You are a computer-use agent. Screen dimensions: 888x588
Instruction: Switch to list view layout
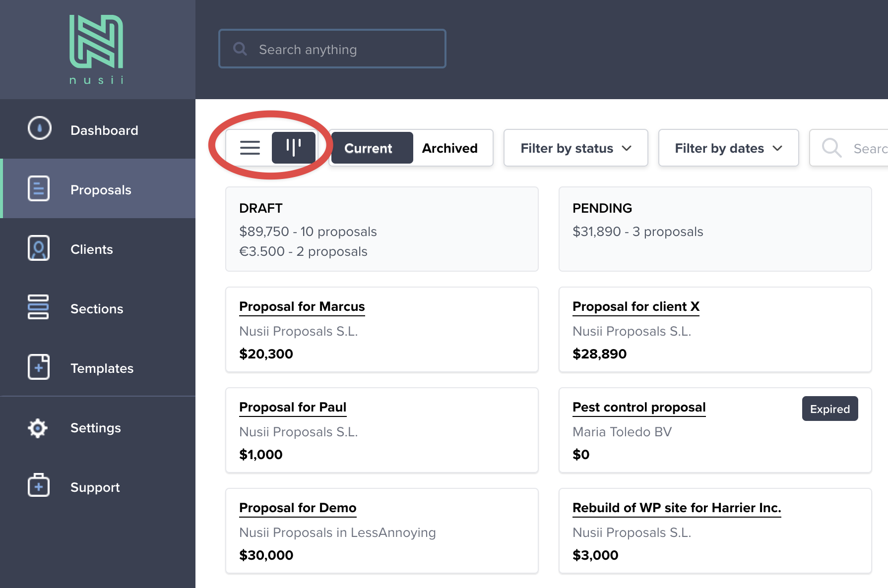(x=250, y=148)
